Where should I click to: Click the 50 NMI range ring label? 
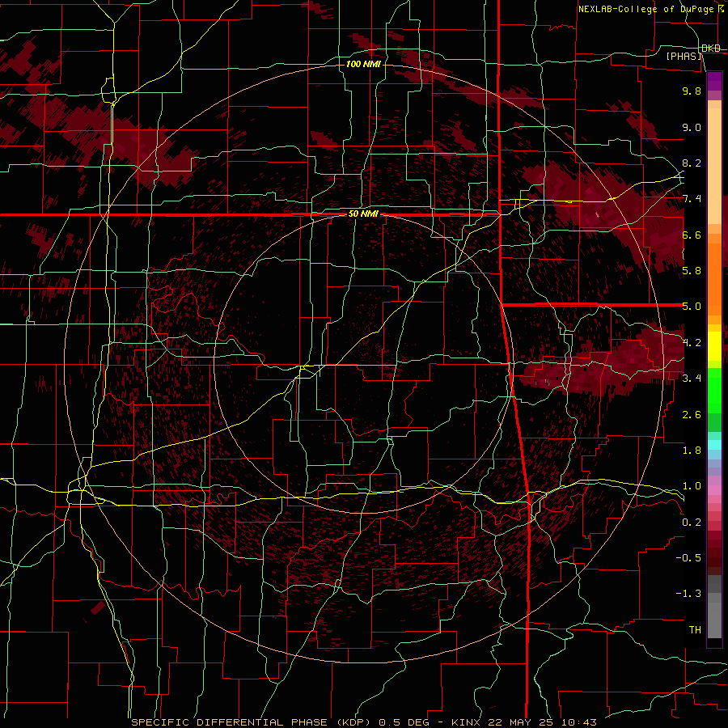point(363,214)
